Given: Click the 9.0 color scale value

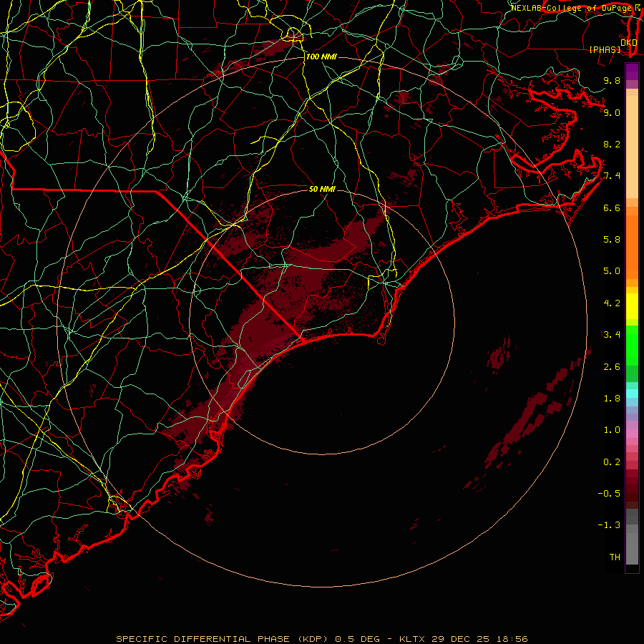Looking at the screenshot, I should click(612, 112).
